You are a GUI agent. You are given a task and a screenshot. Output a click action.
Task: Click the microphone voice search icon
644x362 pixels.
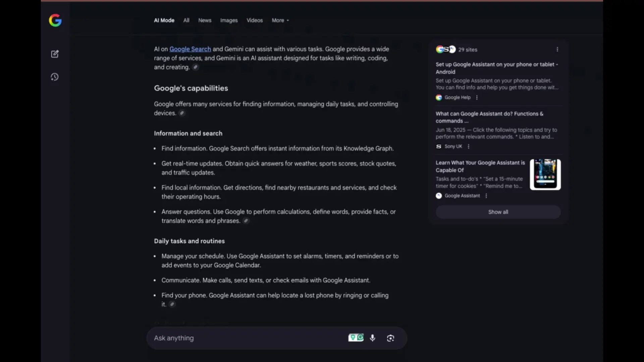pyautogui.click(x=372, y=338)
